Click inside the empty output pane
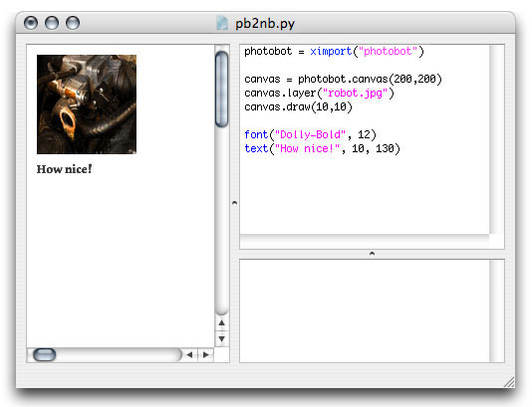Image resolution: width=532 pixels, height=407 pixels. pyautogui.click(x=365, y=310)
